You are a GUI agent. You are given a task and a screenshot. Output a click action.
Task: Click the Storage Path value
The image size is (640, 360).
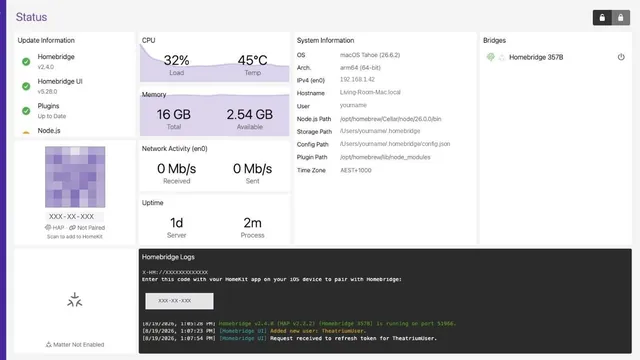pyautogui.click(x=380, y=131)
